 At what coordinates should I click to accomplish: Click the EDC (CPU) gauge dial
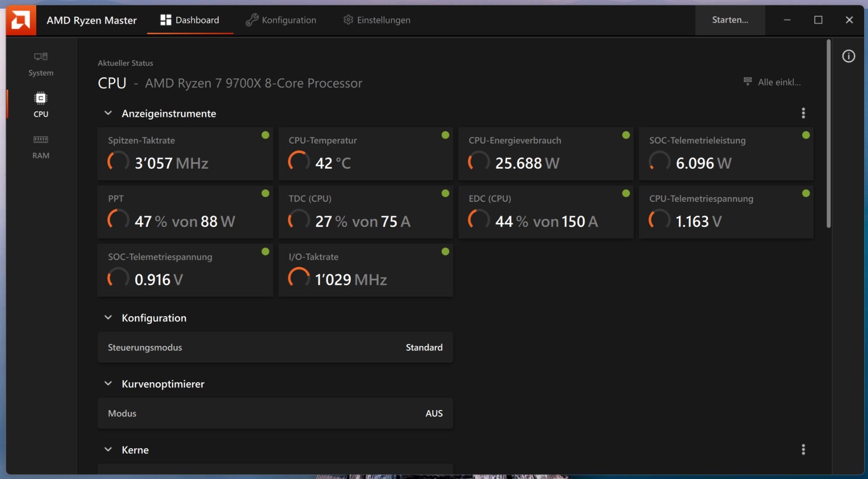(x=479, y=220)
